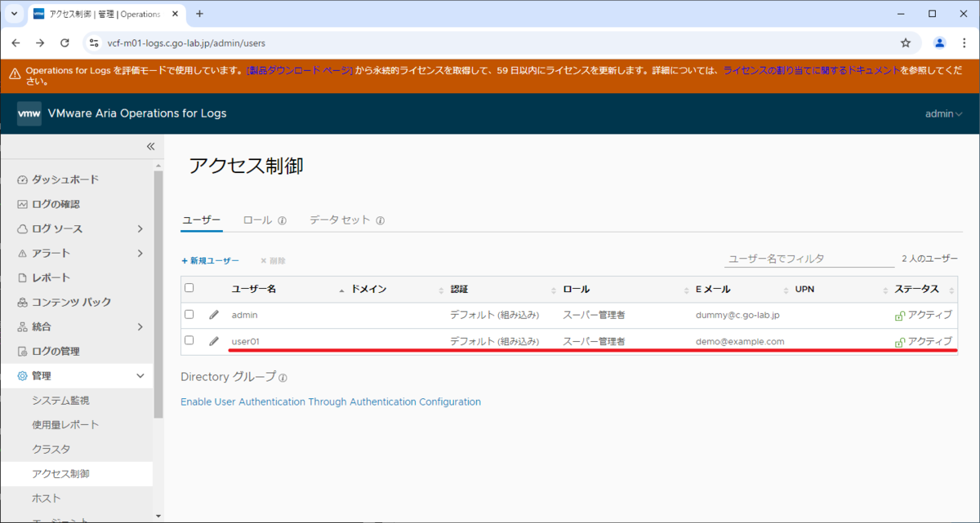Toggle select-all checkbox in table header
The image size is (980, 523).
coord(189,288)
